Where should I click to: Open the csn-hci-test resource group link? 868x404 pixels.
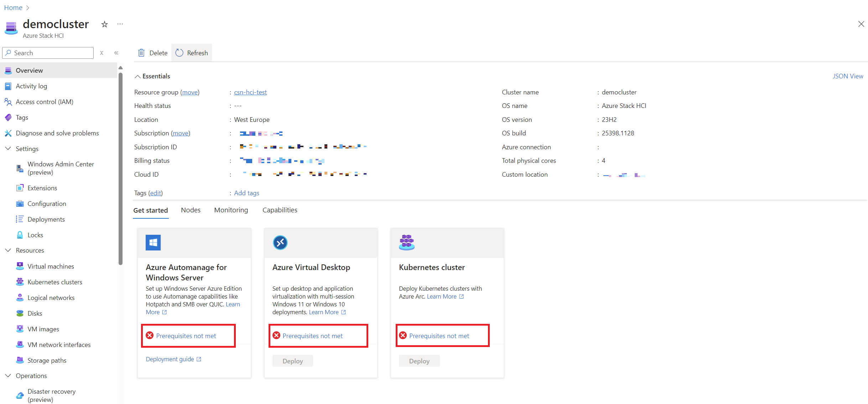point(250,92)
